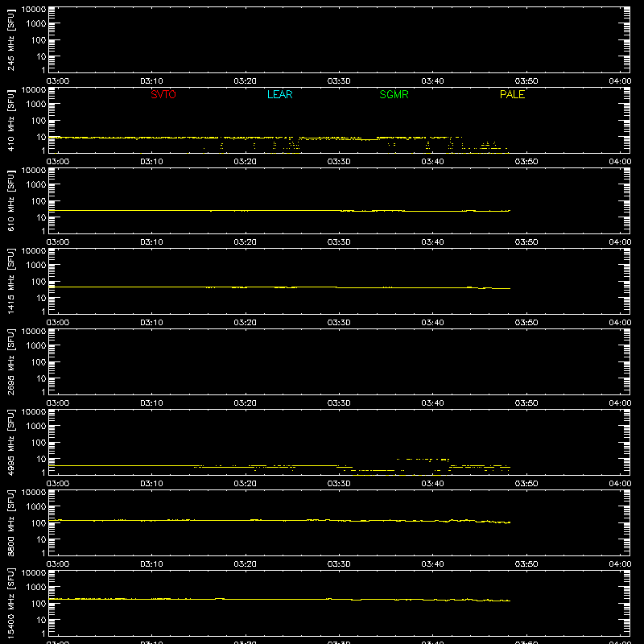This screenshot has width=644, height=644.
Task: Click the 10000 tick of 8800 MHz panel
Action: (x=34, y=493)
